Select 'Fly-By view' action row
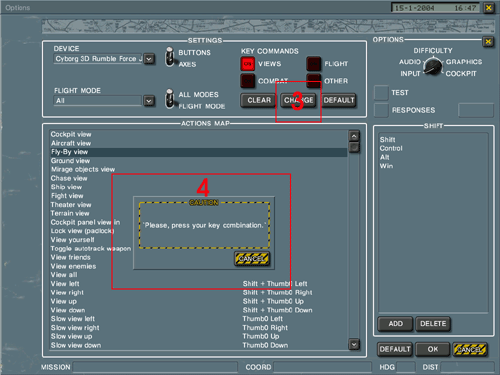This screenshot has height=375, width=500. click(198, 152)
